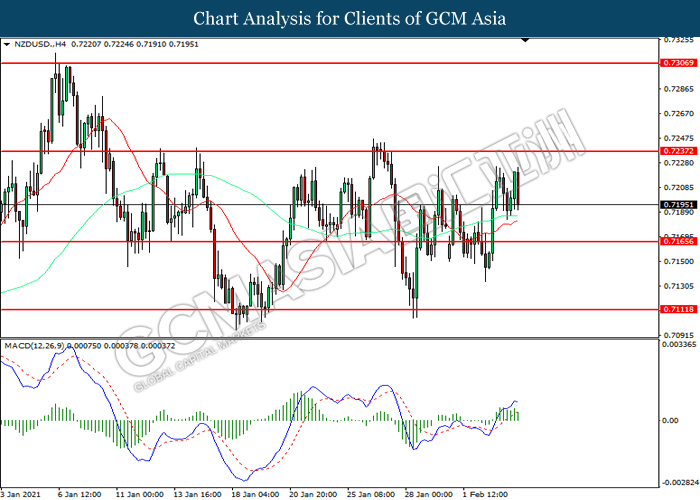Select the 1 Feb 12:00 time label

(485, 493)
